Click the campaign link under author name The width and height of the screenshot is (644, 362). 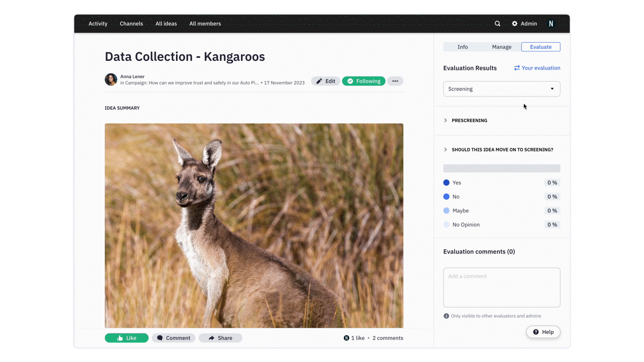click(x=190, y=83)
